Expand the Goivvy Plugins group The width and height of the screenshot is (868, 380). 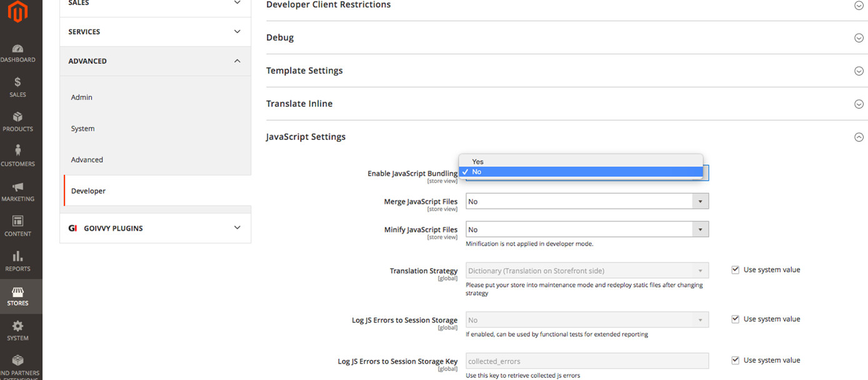pos(237,228)
